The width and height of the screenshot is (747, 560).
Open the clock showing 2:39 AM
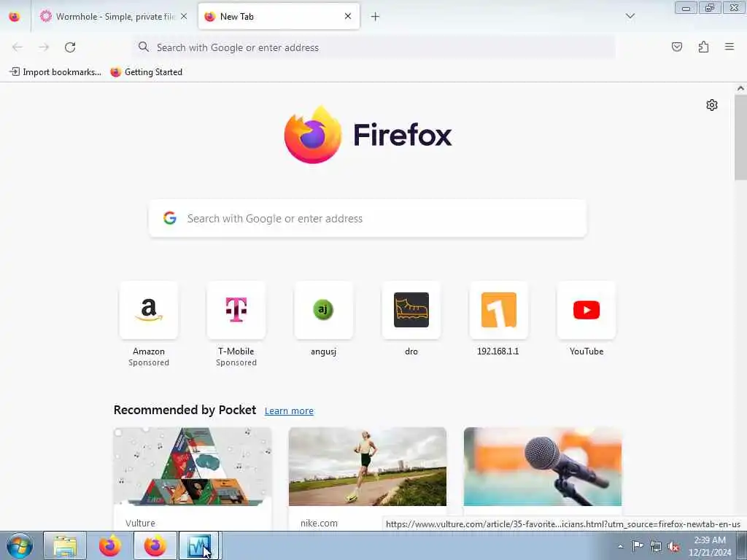[x=710, y=545]
